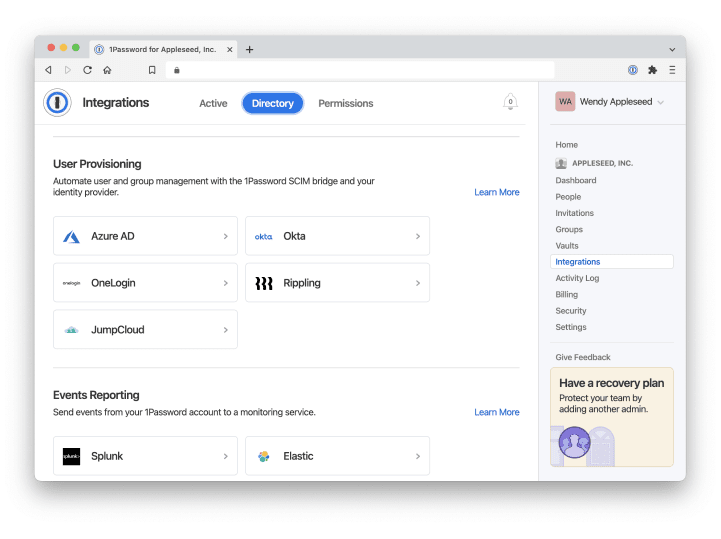This screenshot has height=539, width=721.
Task: Click the Give Feedback link
Action: pos(583,357)
